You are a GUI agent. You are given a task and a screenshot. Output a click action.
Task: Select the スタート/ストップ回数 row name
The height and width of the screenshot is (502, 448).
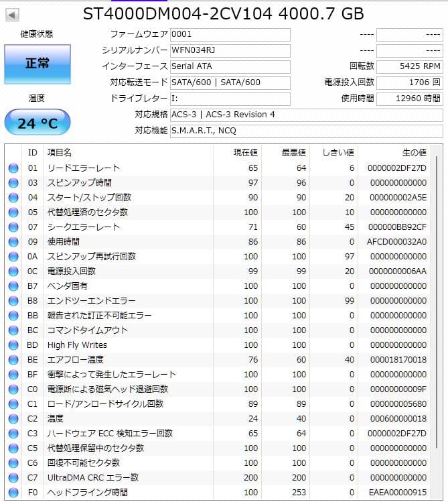pyautogui.click(x=89, y=198)
